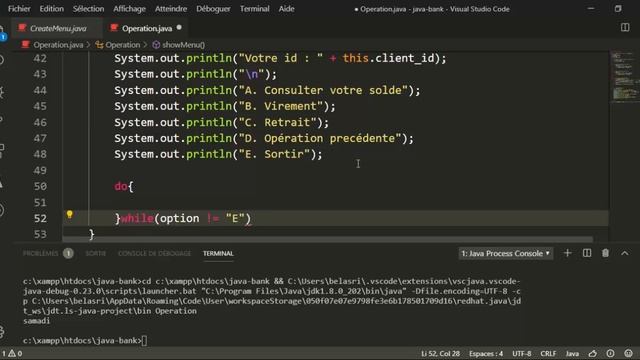
Task: Click errors and warnings count in status bar
Action: [12, 353]
